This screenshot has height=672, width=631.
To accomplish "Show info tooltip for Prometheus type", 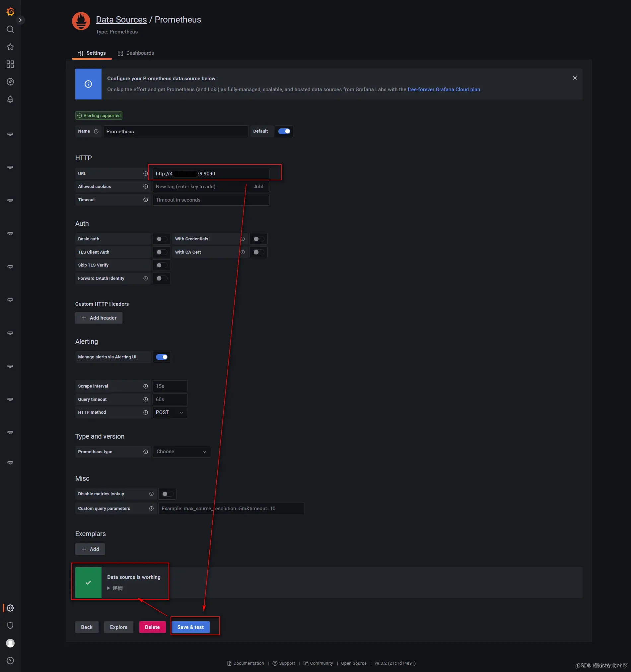I will 146,452.
